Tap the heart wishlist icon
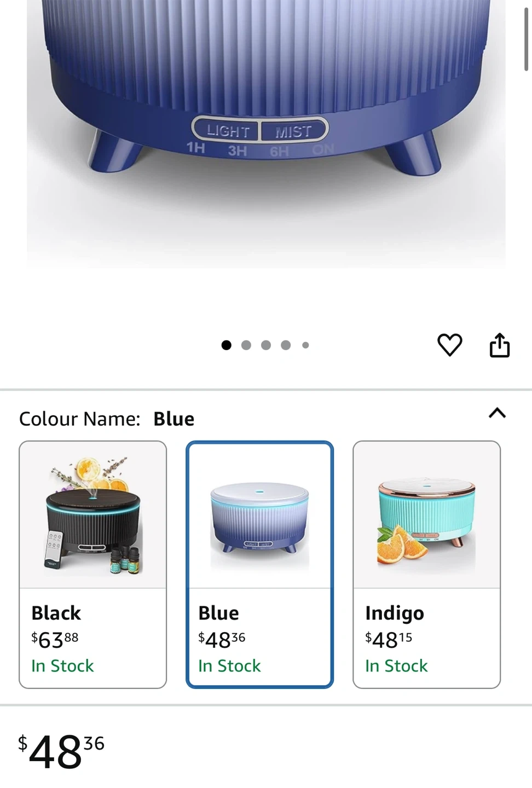The image size is (532, 788). (449, 345)
